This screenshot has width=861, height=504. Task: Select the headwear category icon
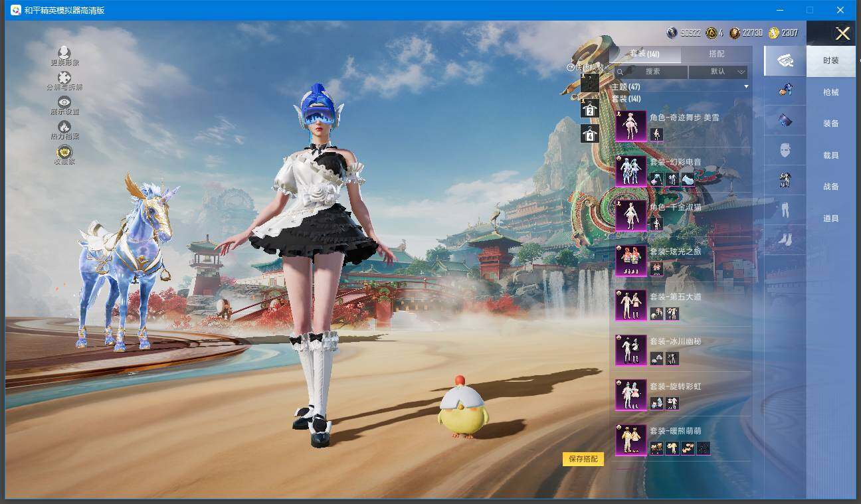[785, 90]
